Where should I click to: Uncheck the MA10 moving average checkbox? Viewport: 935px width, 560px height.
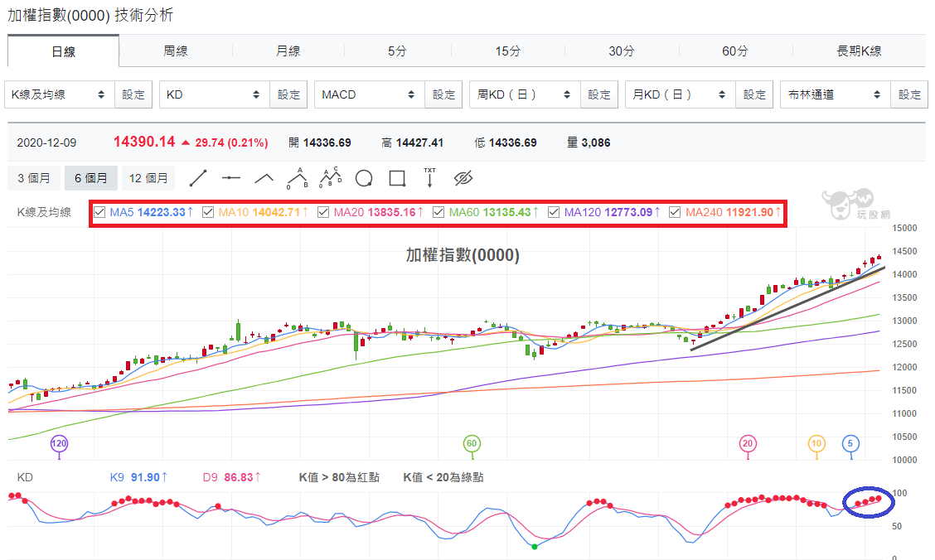tap(208, 212)
